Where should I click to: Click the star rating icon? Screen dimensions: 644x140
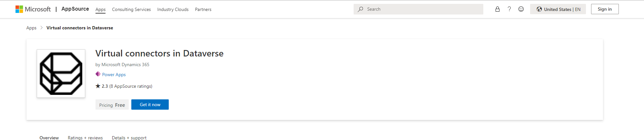(x=98, y=86)
